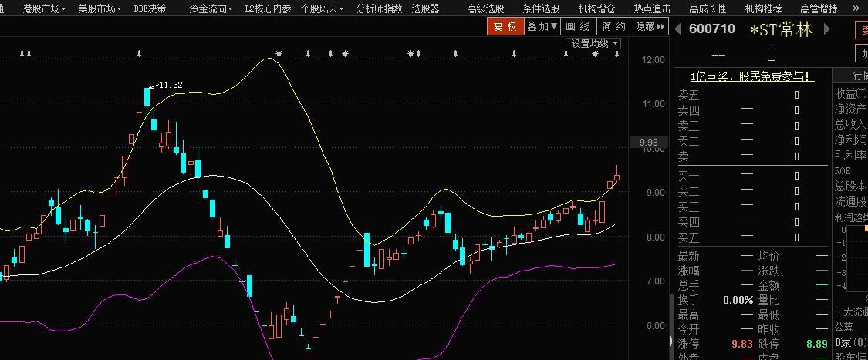Toggle 复权 price adjustment
The width and height of the screenshot is (868, 360).
(x=505, y=26)
